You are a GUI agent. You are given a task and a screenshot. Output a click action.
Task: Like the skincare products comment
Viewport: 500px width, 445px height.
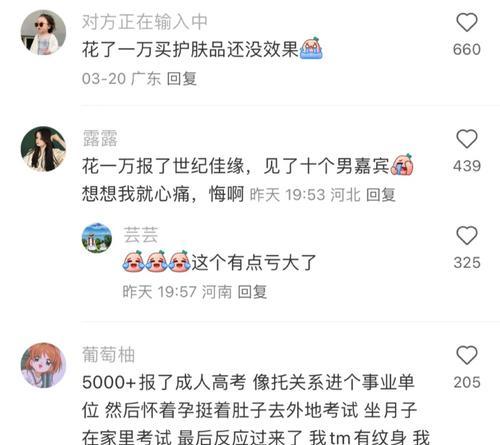click(x=467, y=22)
